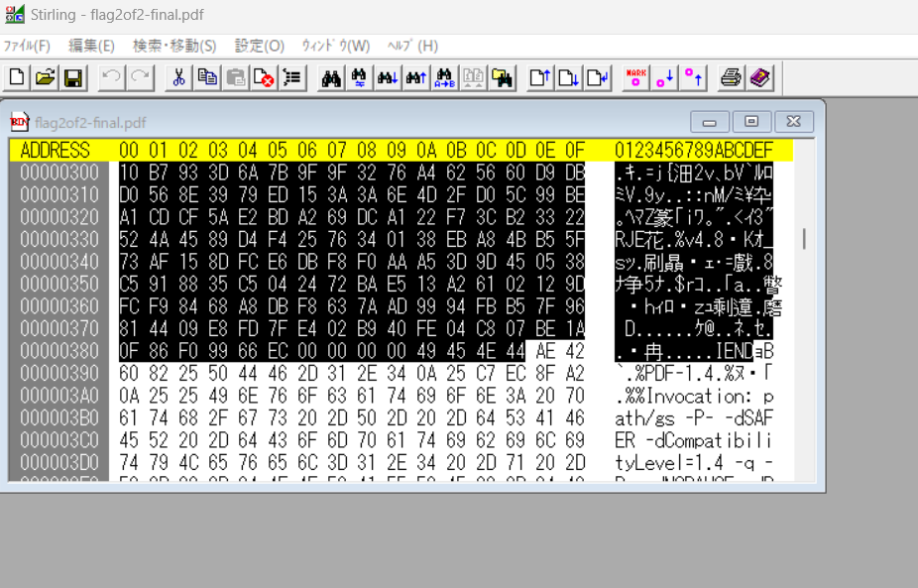This screenshot has height=588, width=918.
Task: Click the page go-to-address arrow icon
Action: [597, 77]
